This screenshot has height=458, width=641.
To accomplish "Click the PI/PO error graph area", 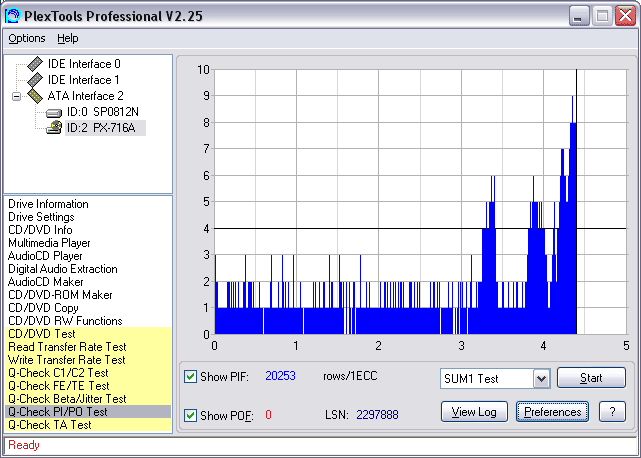I will point(420,202).
